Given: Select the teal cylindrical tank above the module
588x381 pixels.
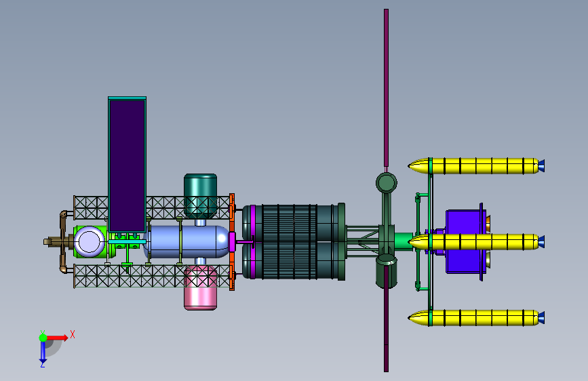Looking at the screenshot, I should pos(200,196).
